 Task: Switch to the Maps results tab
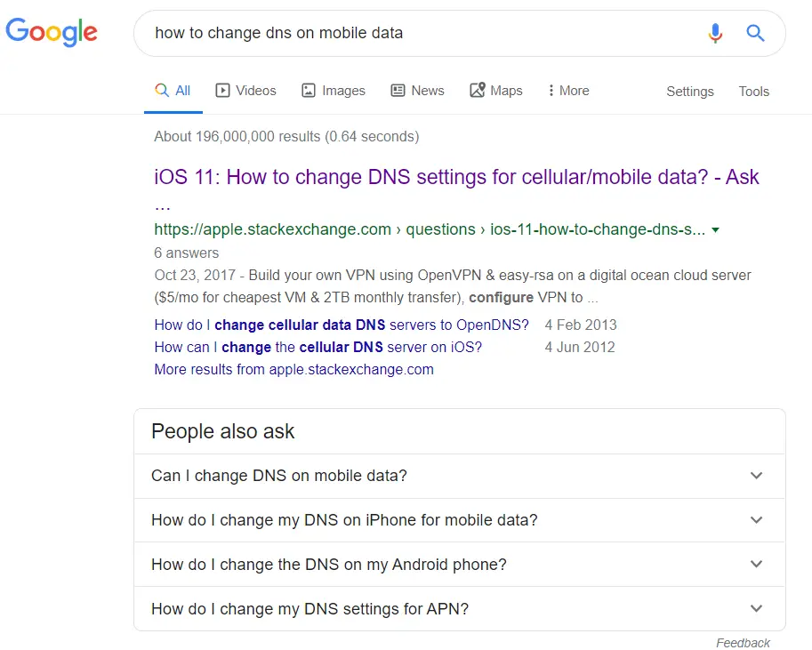click(496, 91)
